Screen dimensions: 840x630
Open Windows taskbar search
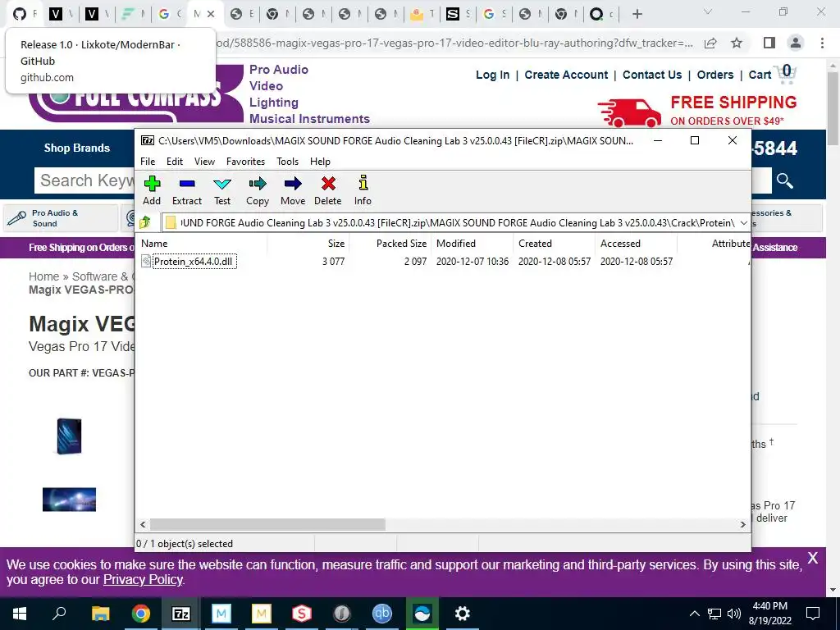(x=59, y=614)
